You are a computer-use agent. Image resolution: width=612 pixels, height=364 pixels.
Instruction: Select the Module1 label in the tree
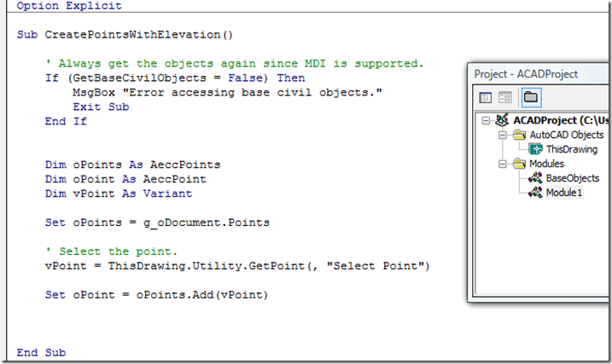[x=564, y=193]
